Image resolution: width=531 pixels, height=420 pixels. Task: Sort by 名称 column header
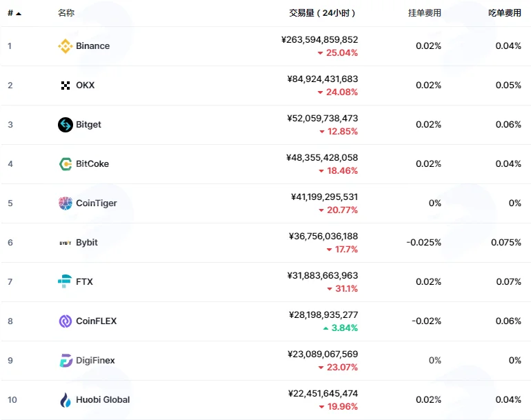point(66,13)
